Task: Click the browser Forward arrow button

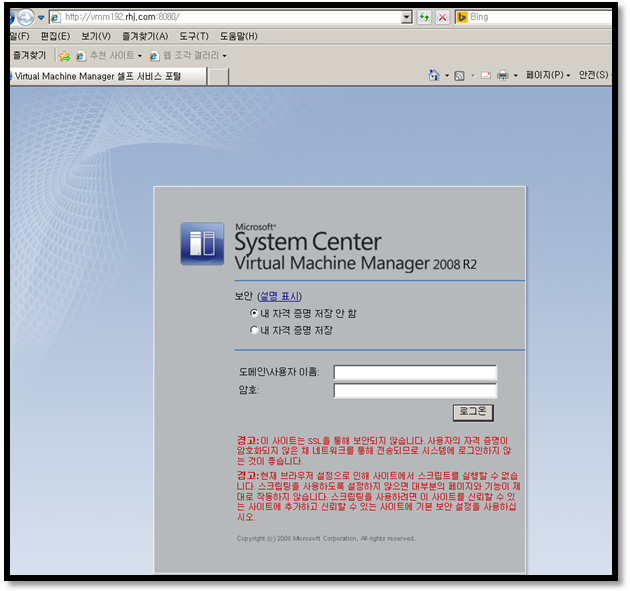Action: coord(26,17)
